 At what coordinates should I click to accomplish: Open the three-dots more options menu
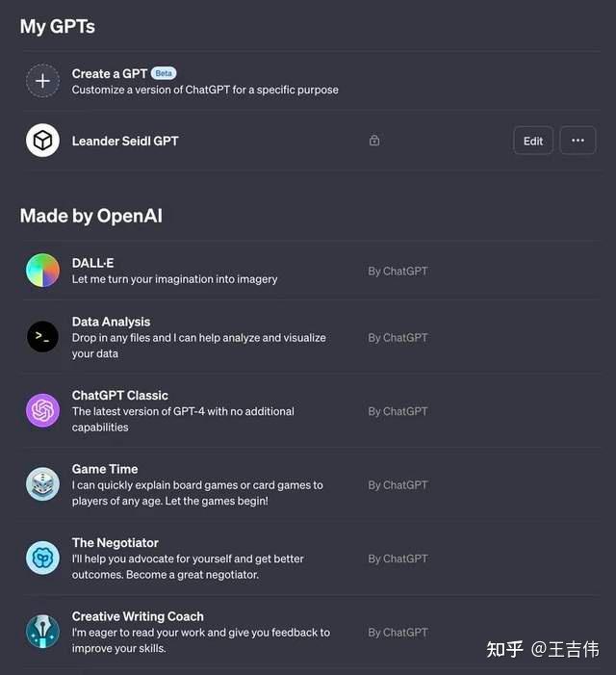[x=577, y=141]
